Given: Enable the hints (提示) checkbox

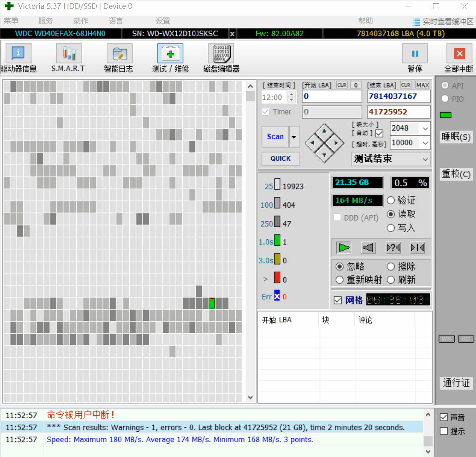Looking at the screenshot, I should pyautogui.click(x=444, y=431).
